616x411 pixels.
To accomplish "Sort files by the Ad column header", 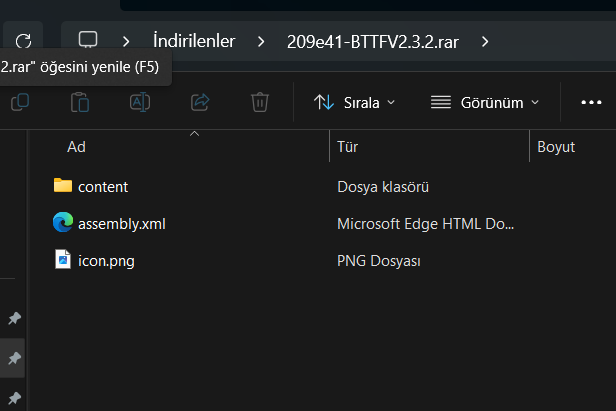I will coord(76,147).
